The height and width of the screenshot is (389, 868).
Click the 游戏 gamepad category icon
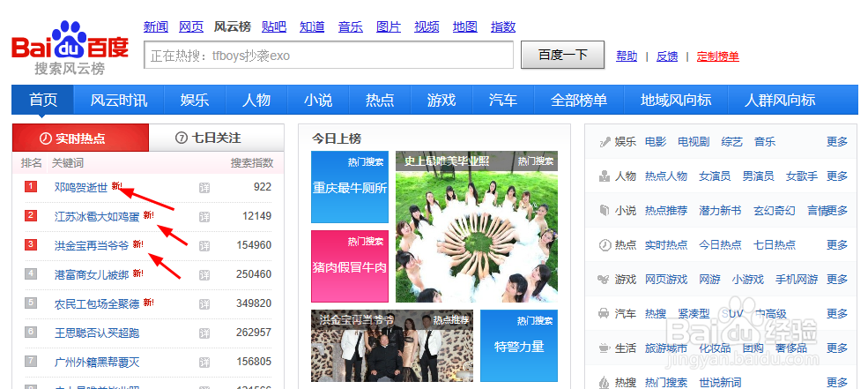[x=605, y=280]
